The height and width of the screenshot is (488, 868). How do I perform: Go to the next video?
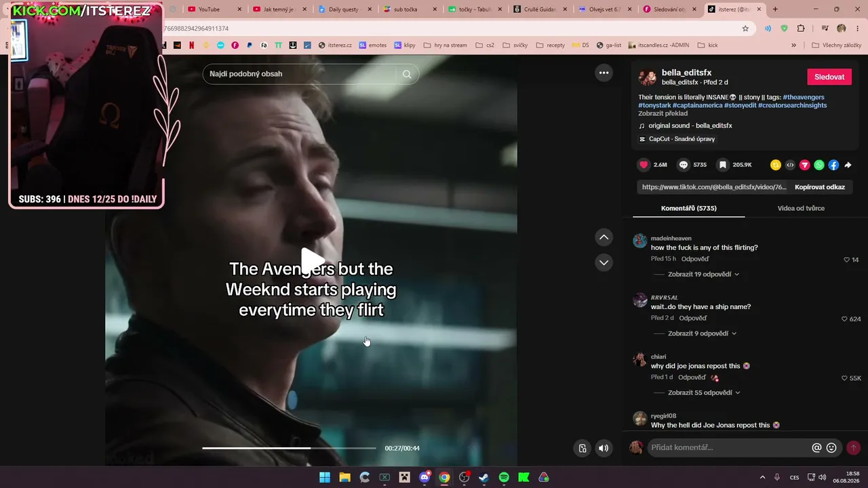(x=604, y=262)
